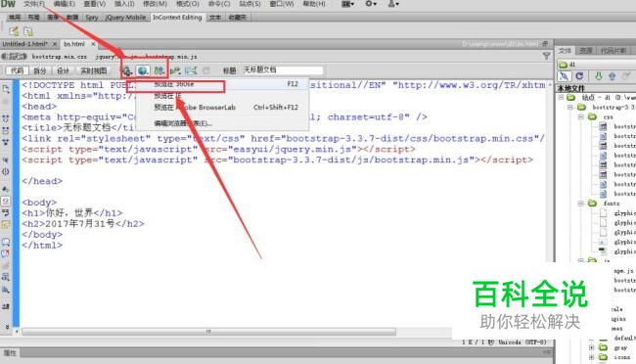The width and height of the screenshot is (636, 364).
Task: Choose 预览在 Adobe BrowserLab menu item
Action: [x=222, y=108]
